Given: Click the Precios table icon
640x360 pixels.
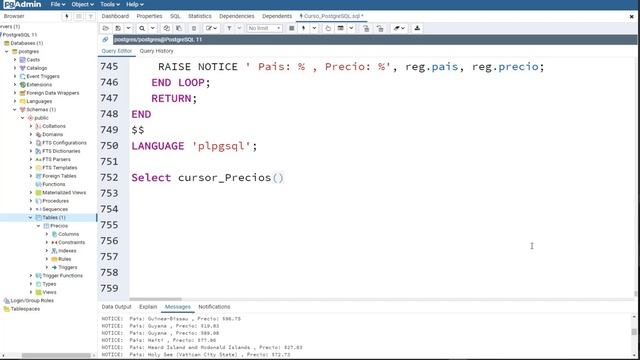Looking at the screenshot, I should tap(47, 226).
